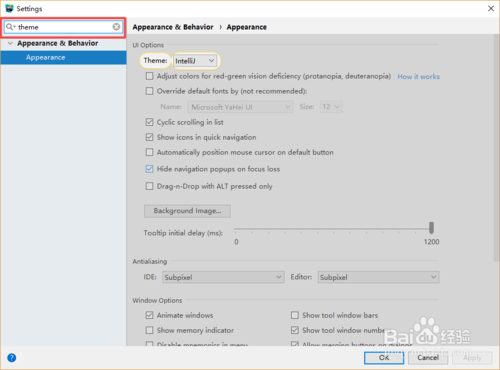500x370 pixels.
Task: Collapse the Appearance & Behavior tree node
Action: 10,43
